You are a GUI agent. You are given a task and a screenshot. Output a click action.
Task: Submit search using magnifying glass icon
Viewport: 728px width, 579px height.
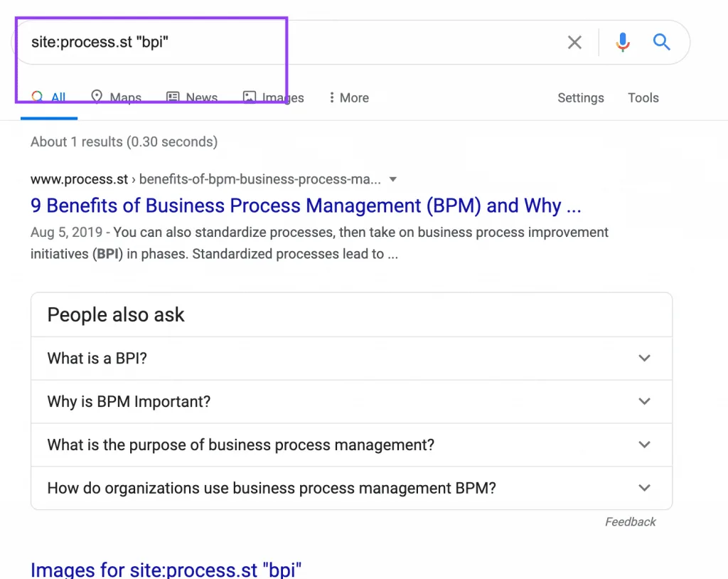[x=661, y=42]
